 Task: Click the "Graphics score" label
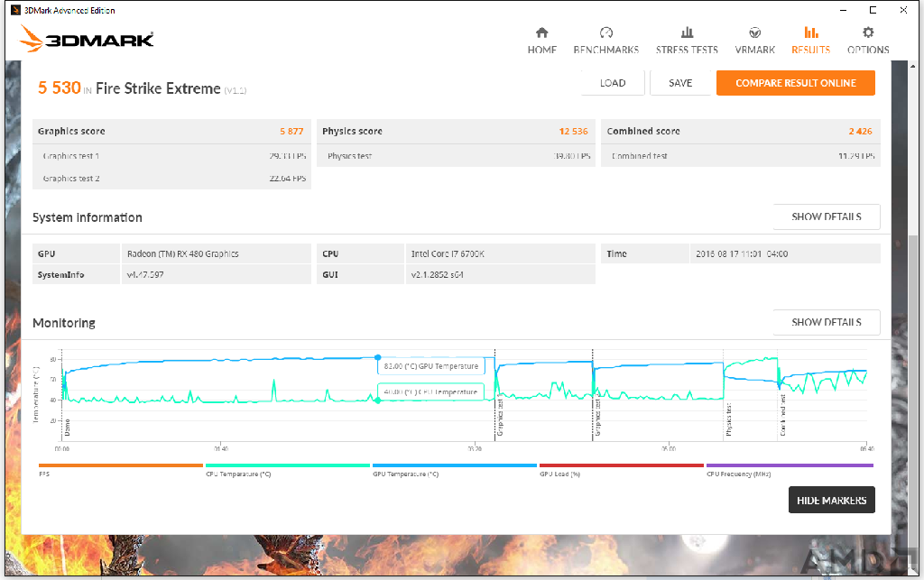71,132
